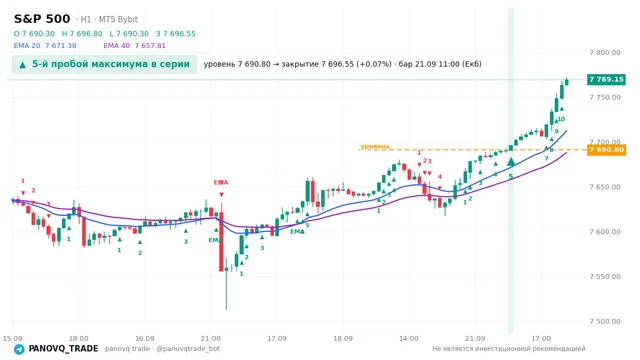Click the '21.09' date axis label

point(475,338)
